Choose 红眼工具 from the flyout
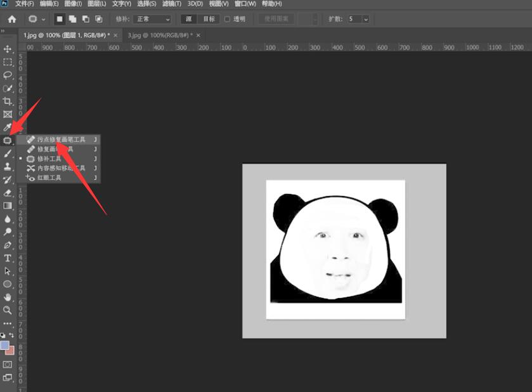The image size is (532, 392). (x=59, y=178)
